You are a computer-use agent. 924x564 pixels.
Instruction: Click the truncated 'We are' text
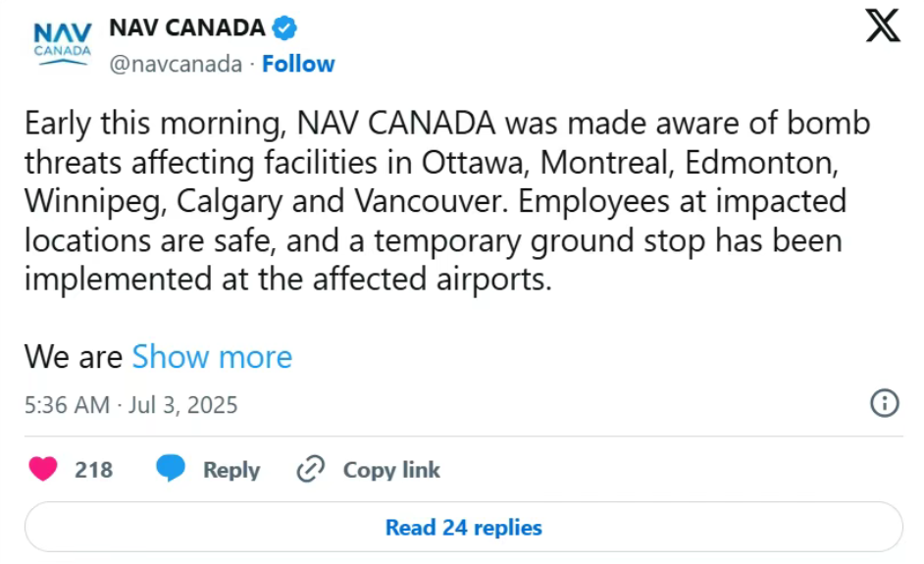click(73, 357)
